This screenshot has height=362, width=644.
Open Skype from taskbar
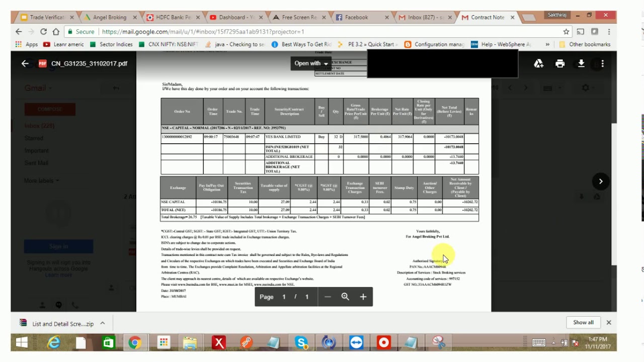click(x=301, y=342)
